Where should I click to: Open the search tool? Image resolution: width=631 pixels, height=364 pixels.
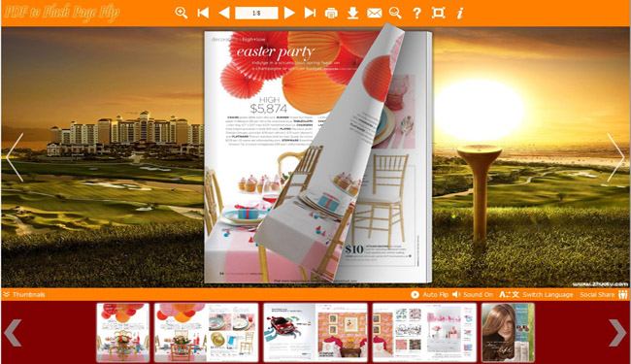[x=395, y=13]
